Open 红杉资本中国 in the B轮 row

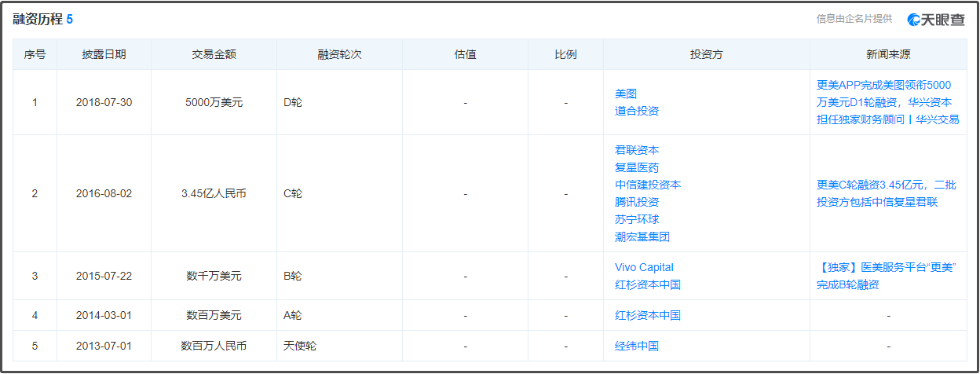(648, 284)
